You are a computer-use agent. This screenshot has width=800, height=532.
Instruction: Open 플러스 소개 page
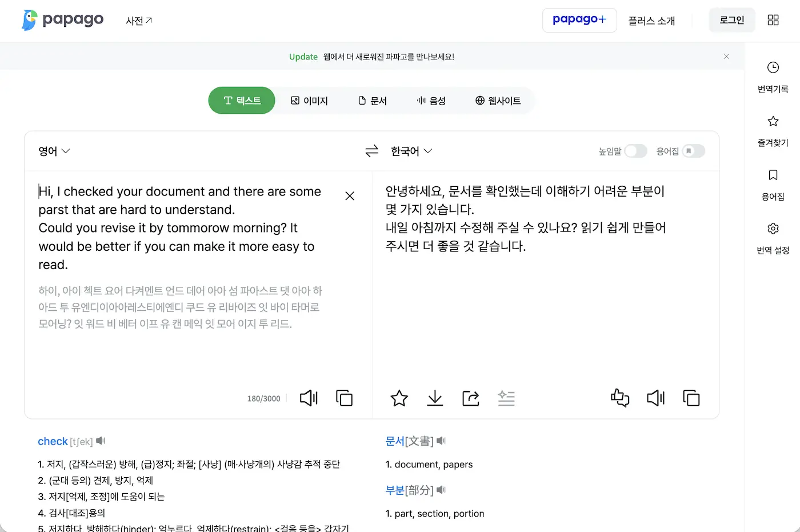point(651,21)
